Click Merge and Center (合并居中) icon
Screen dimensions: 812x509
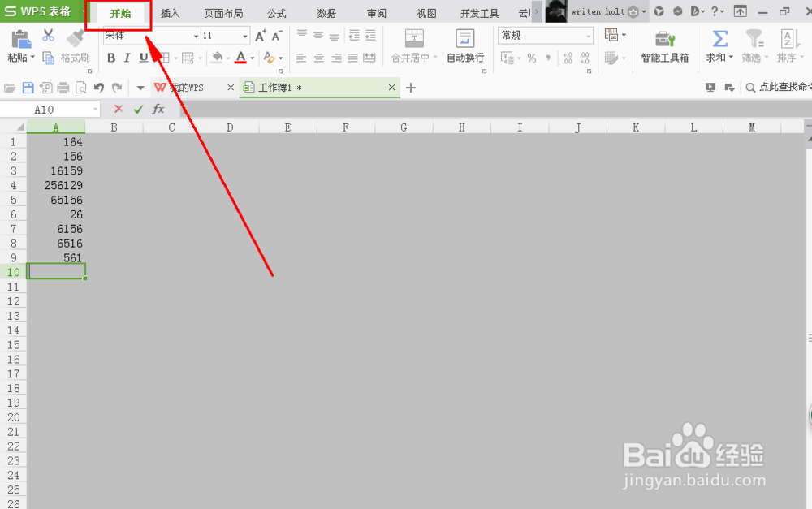click(414, 38)
